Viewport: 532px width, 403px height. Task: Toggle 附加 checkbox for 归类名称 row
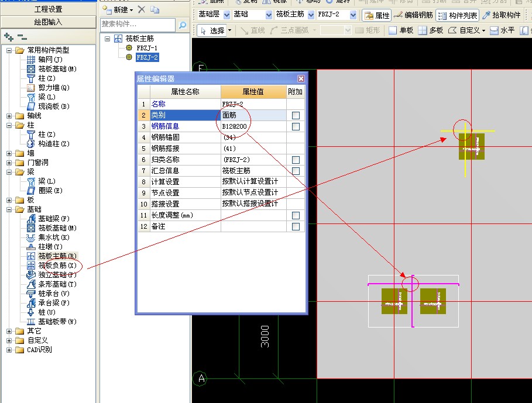296,160
